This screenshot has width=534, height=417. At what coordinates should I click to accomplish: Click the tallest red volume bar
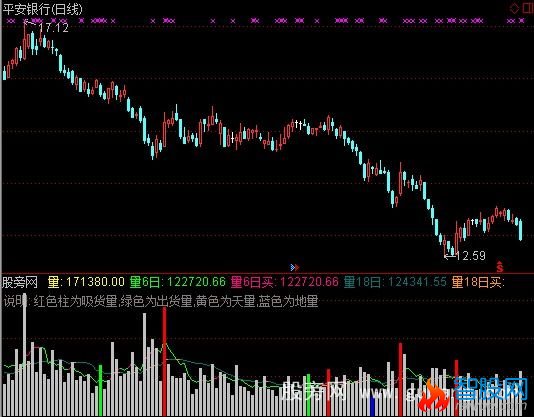[x=164, y=361]
